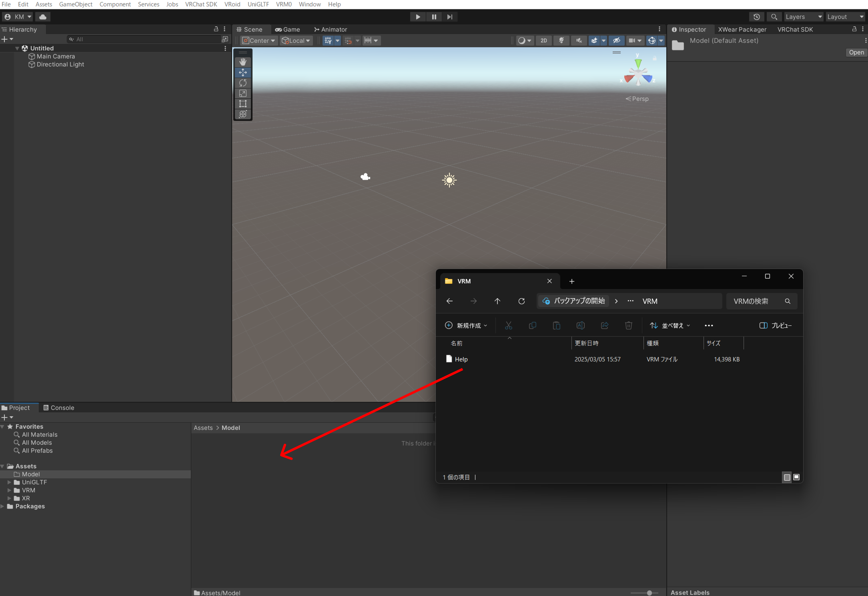Toggle scene lighting on or off

561,40
